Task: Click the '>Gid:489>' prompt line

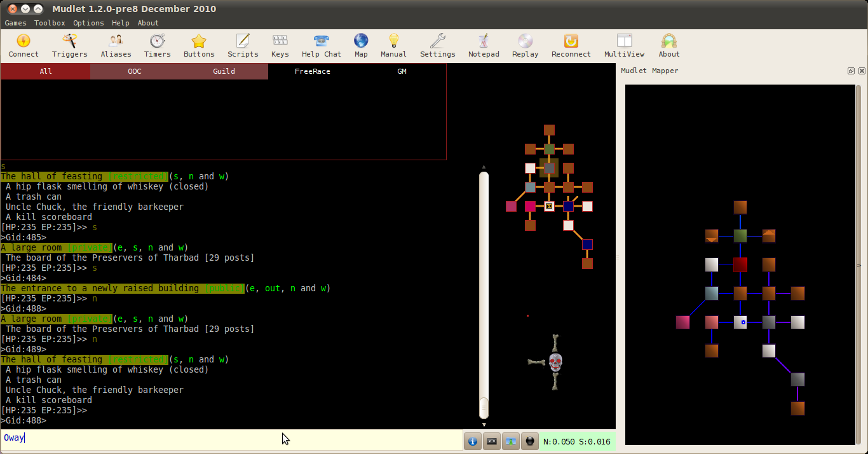Action: coord(24,349)
